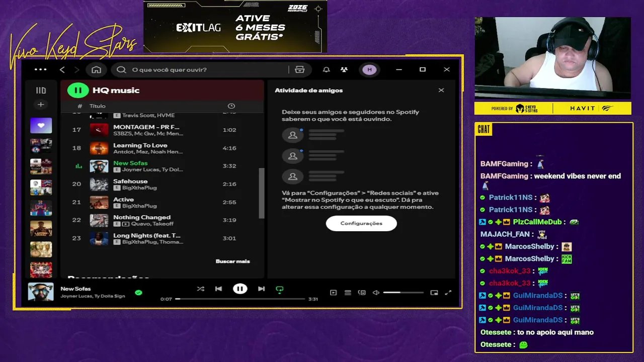The height and width of the screenshot is (362, 644).
Task: Skip to next track
Action: click(261, 289)
